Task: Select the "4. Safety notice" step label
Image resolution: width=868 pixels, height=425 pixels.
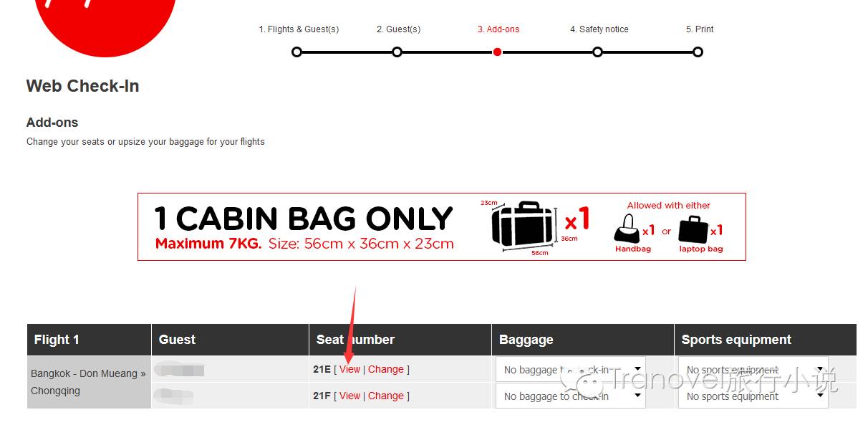Action: click(x=599, y=29)
